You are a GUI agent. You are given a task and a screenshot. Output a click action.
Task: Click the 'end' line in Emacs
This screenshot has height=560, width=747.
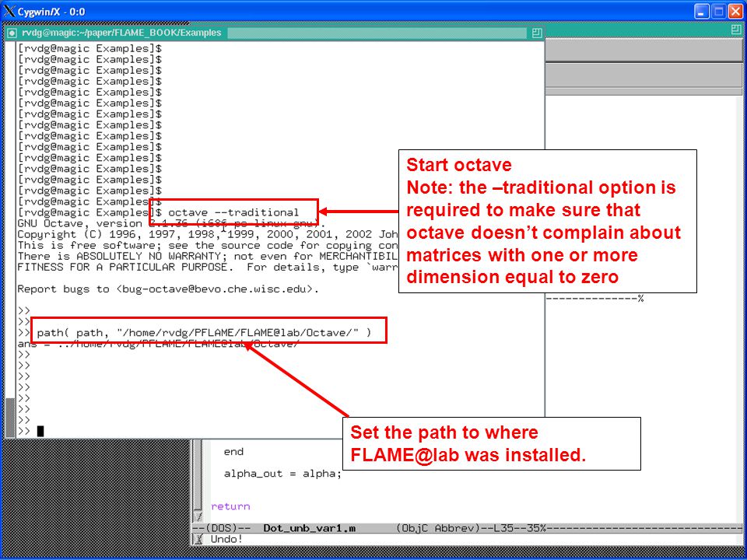233,452
